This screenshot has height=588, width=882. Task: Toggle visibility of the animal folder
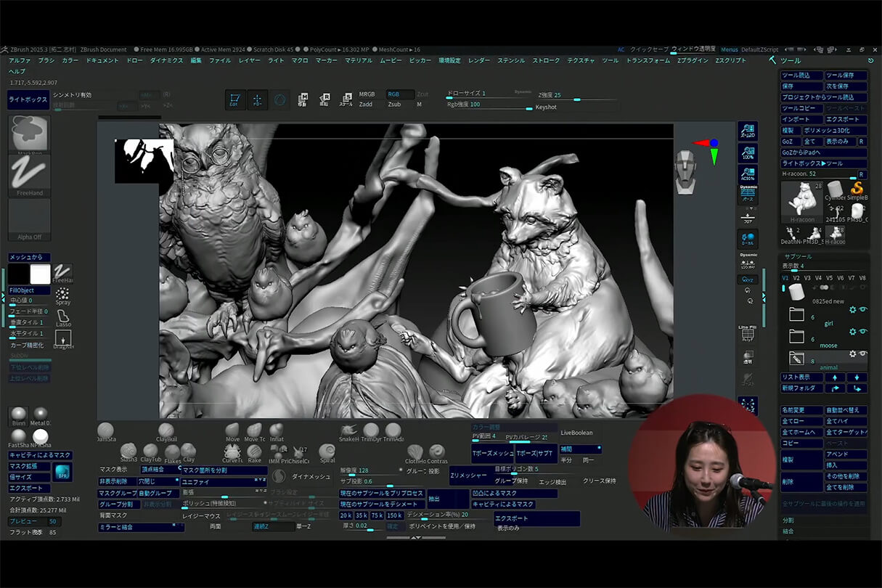(x=863, y=354)
